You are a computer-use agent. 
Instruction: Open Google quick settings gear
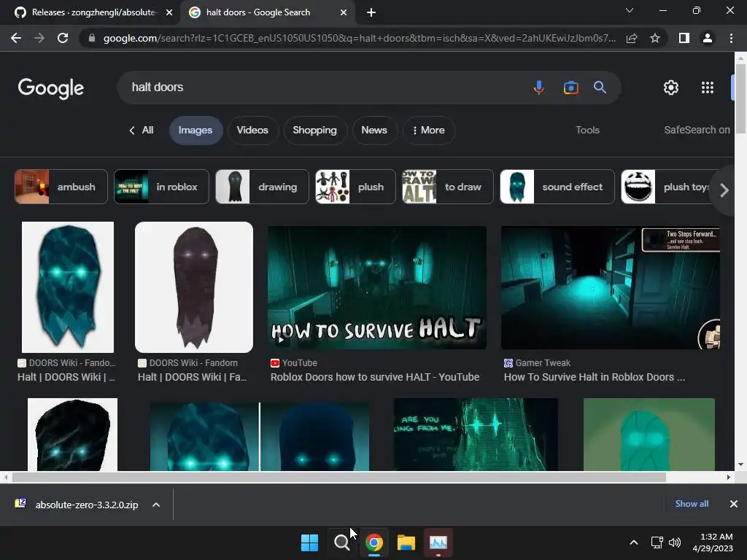tap(671, 87)
